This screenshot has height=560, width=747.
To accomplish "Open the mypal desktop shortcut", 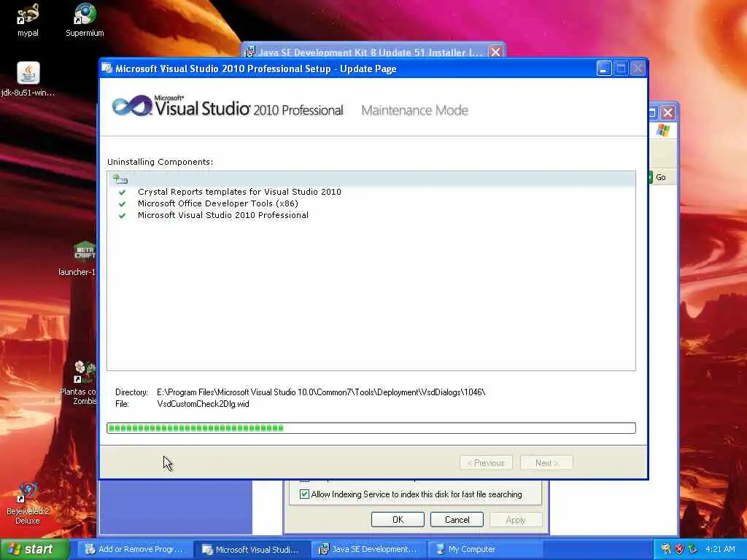I will coord(28,20).
